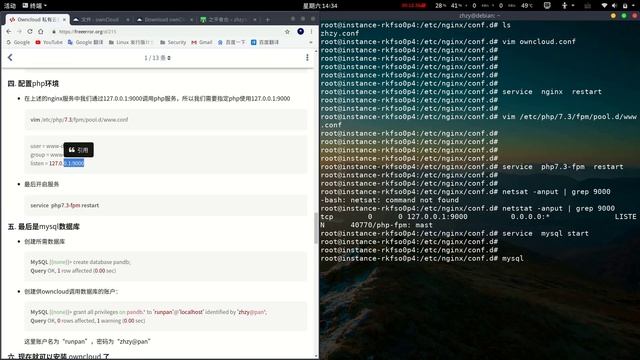This screenshot has height=360, width=640.
Task: Open the Google 翻译 bookmark
Action: [x=85, y=42]
